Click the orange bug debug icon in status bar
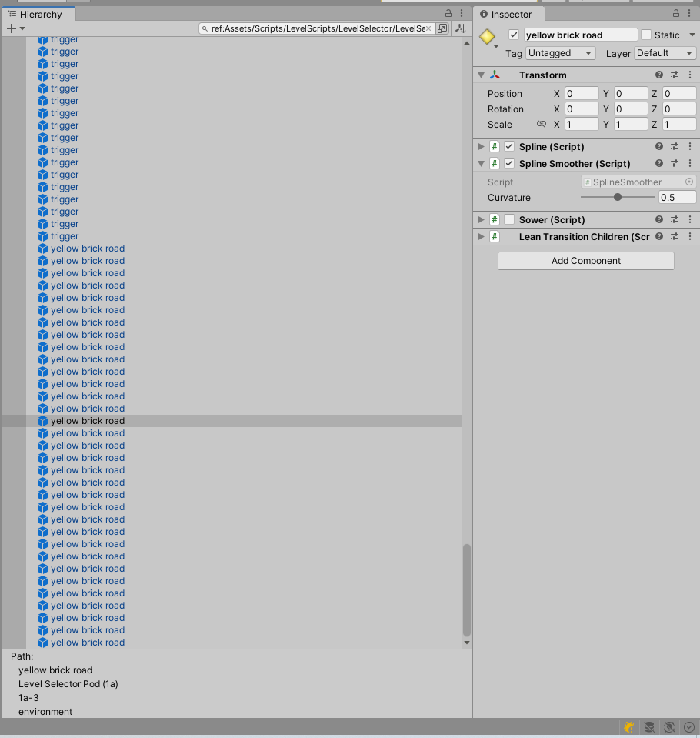 629,727
